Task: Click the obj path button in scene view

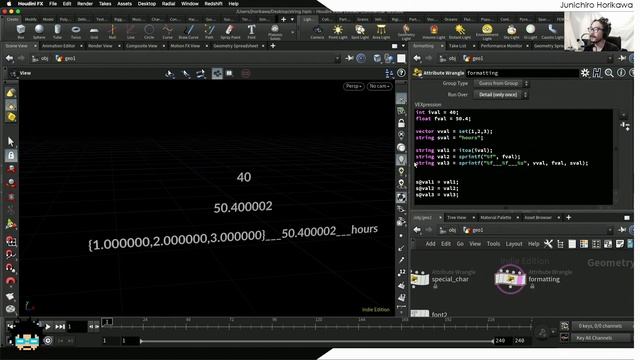Action: click(40, 59)
